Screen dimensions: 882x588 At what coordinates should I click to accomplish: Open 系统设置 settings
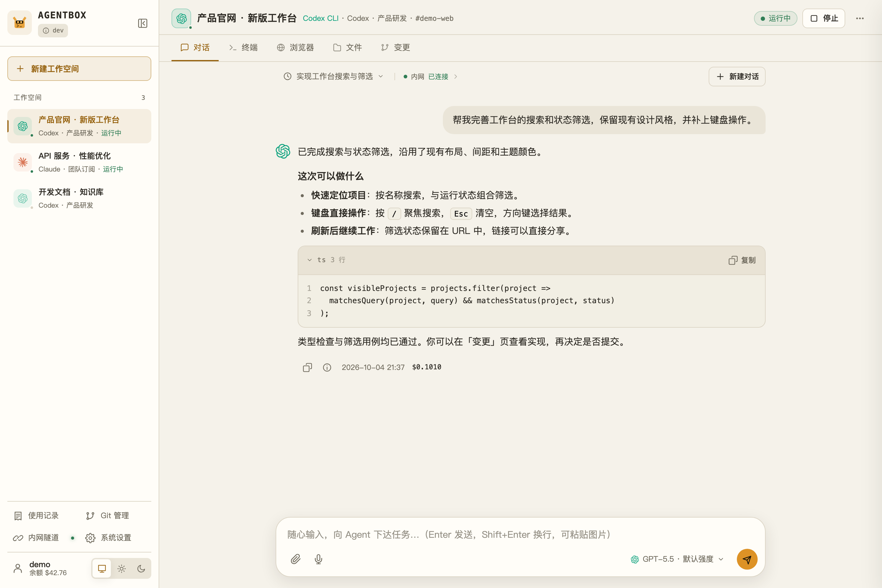[x=108, y=538]
